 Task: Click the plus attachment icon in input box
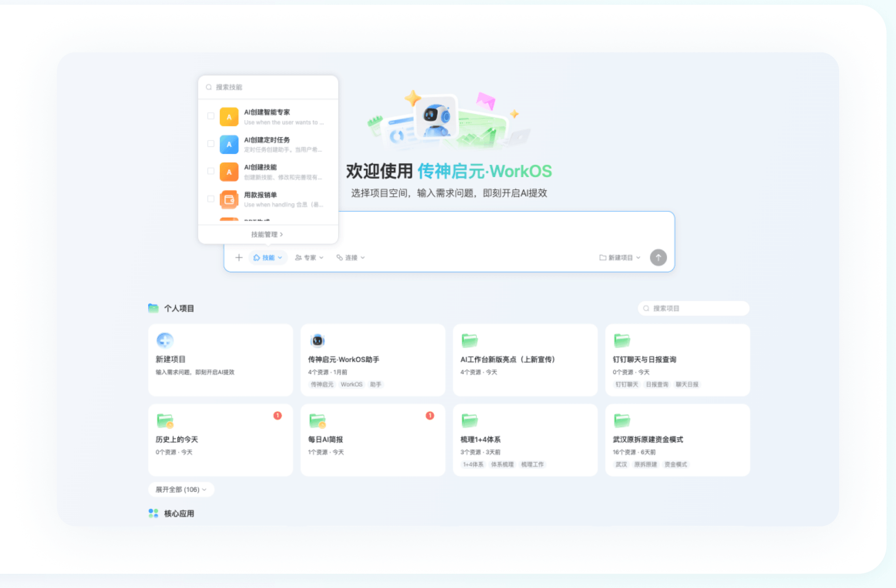[239, 258]
